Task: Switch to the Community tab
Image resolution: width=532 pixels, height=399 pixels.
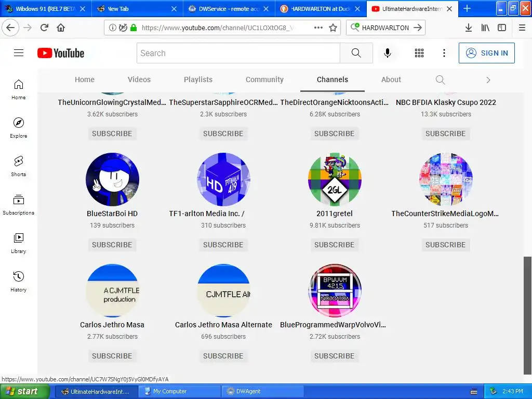Action: (264, 79)
